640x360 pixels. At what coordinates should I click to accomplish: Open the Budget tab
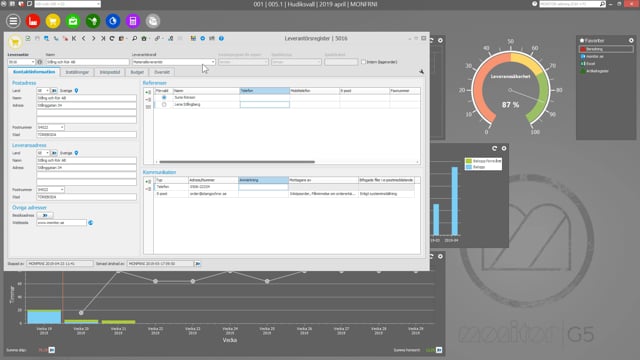(137, 72)
